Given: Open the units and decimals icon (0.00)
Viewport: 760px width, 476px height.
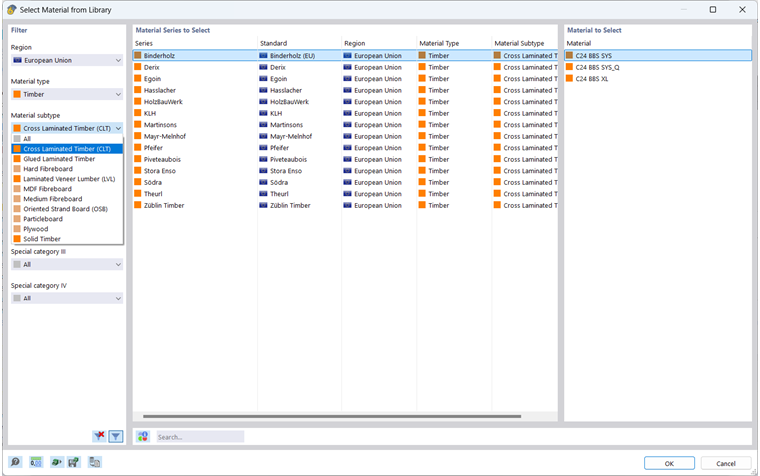Looking at the screenshot, I should pyautogui.click(x=36, y=462).
